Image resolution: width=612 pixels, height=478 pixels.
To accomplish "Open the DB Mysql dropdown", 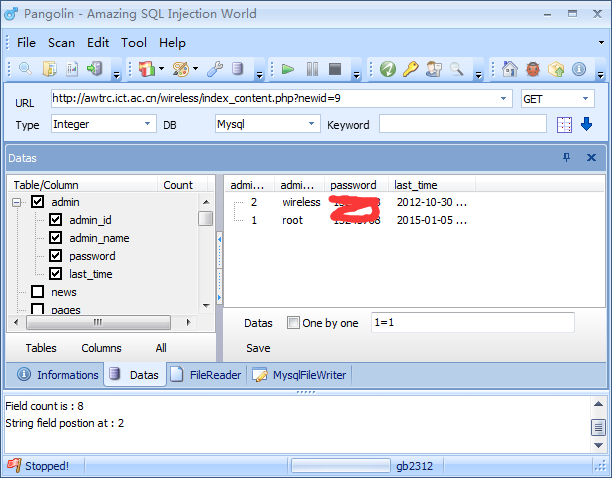I will click(311, 124).
